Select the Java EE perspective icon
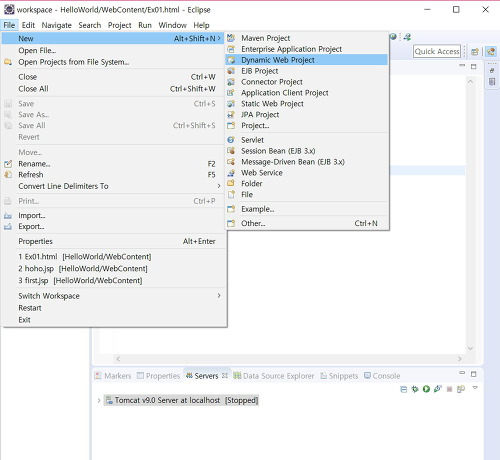The image size is (500, 460). click(x=490, y=52)
